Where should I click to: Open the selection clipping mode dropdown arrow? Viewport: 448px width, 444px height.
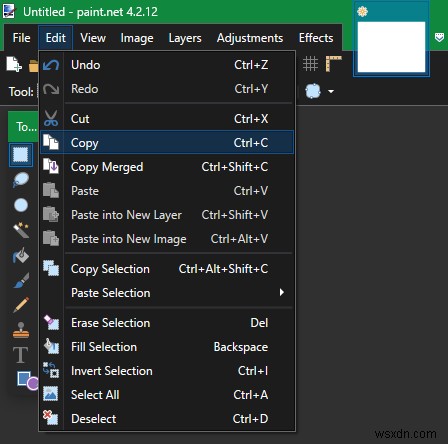(331, 91)
